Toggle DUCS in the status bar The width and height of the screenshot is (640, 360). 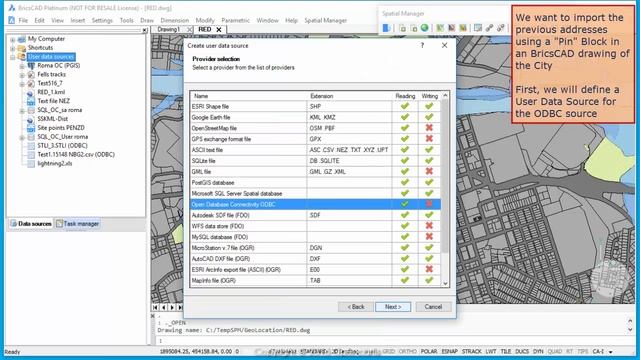(x=522, y=351)
